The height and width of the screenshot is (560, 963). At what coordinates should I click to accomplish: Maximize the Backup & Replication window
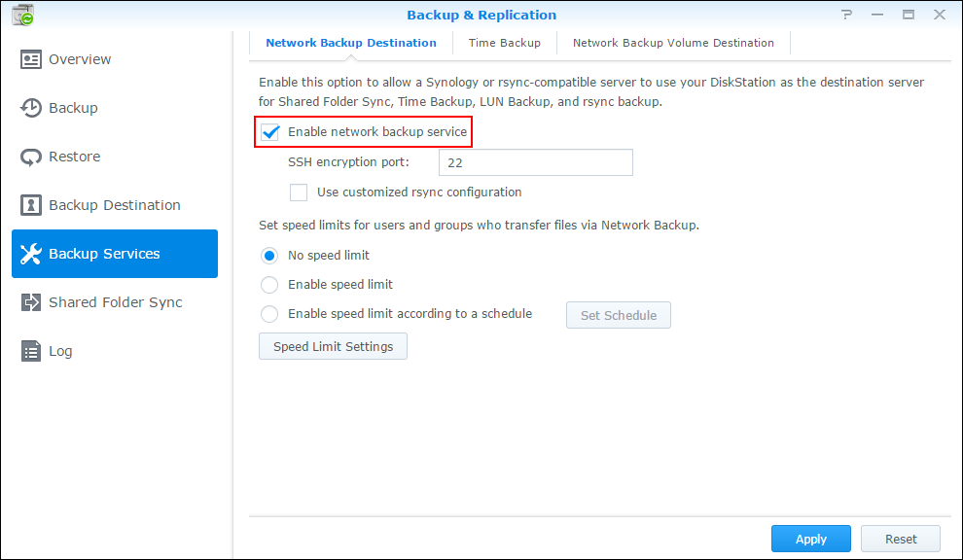[x=909, y=15]
